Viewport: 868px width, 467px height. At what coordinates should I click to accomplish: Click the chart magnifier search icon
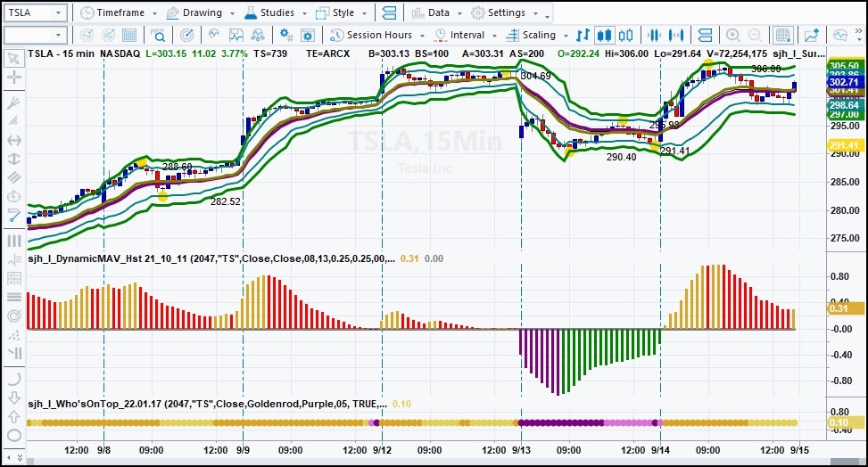(158, 36)
